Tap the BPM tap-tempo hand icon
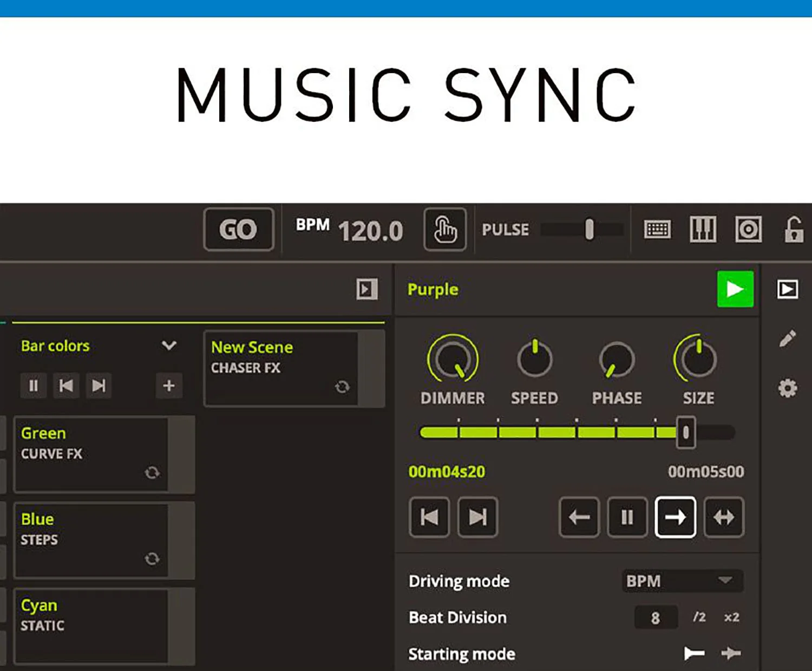The height and width of the screenshot is (671, 812). pos(445,230)
